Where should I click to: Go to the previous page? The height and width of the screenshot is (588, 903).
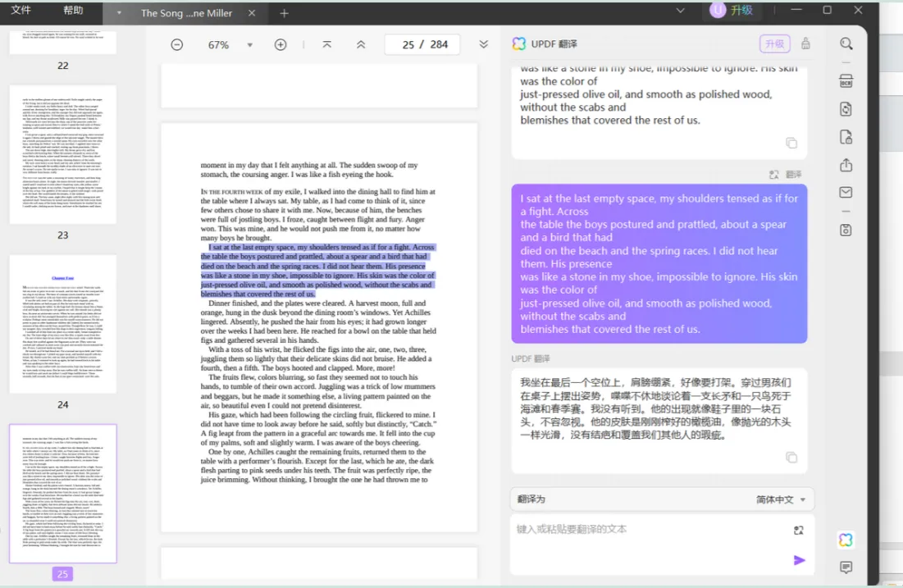(x=361, y=44)
